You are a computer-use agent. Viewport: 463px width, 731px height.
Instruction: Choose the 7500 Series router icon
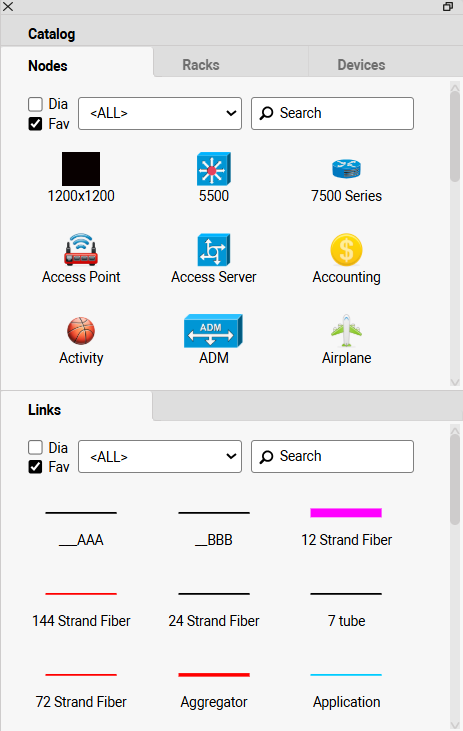[346, 169]
